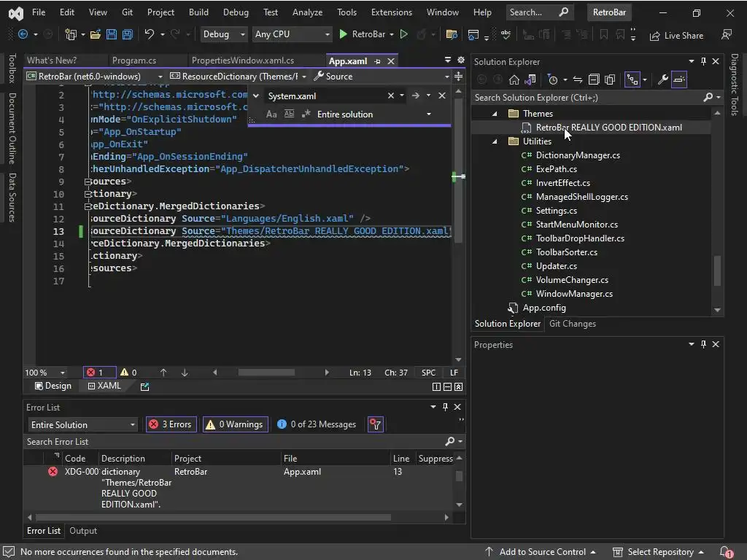
Task: Click the Live Share button
Action: pos(676,36)
